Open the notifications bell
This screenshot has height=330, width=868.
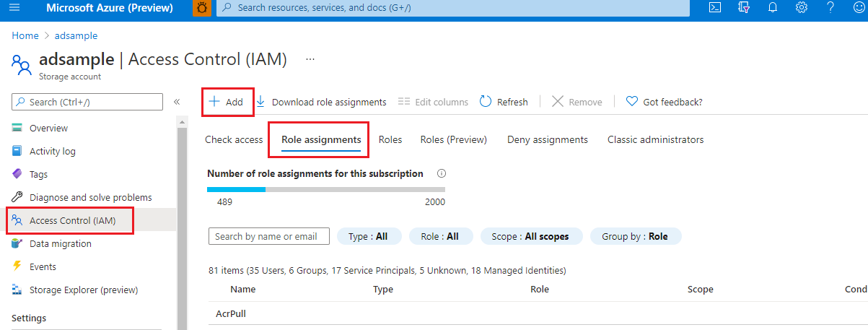coord(773,8)
